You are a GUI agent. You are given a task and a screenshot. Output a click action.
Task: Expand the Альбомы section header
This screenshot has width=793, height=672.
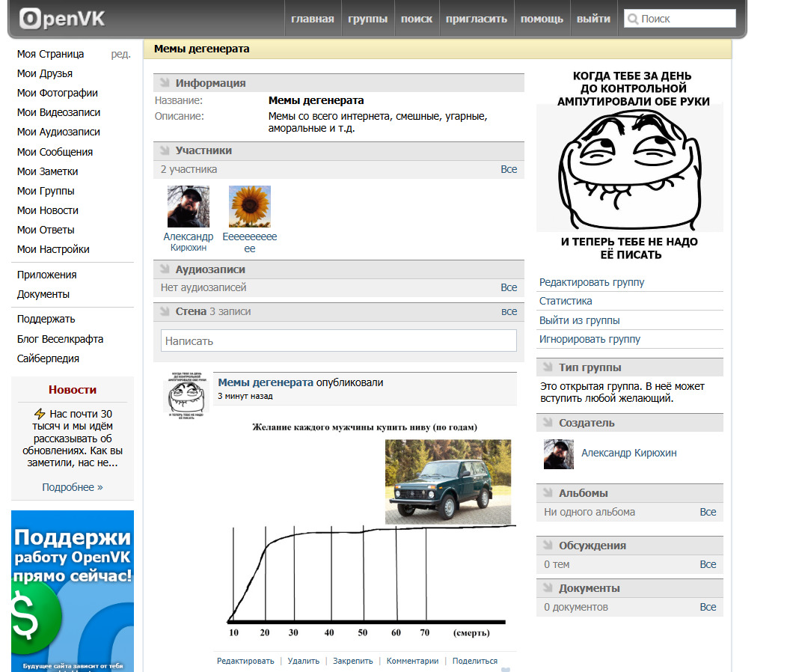[x=583, y=493]
